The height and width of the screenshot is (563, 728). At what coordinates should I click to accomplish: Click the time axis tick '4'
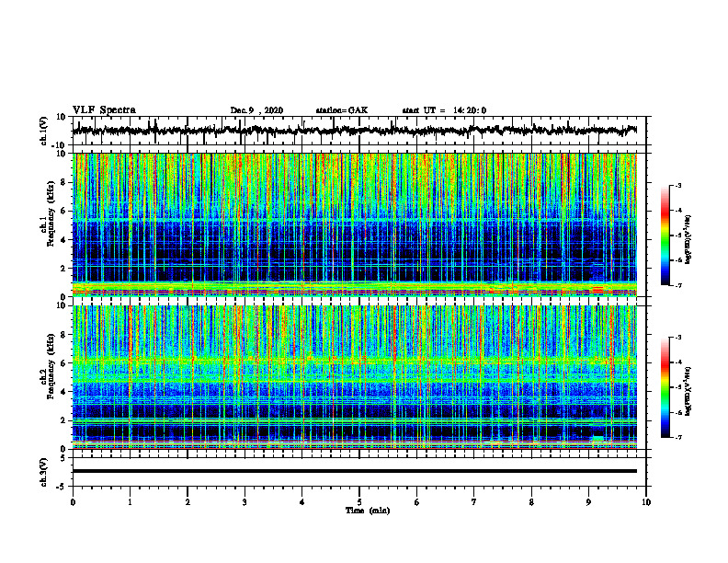(x=302, y=502)
